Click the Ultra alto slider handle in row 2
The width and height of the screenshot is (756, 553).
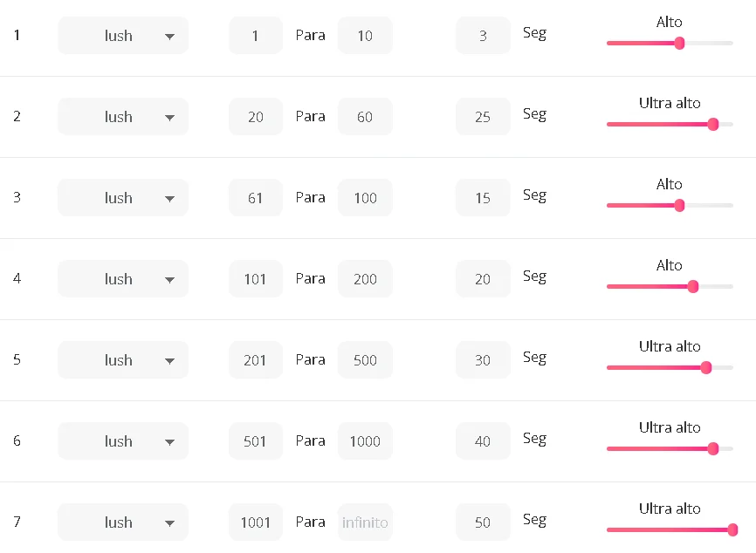[712, 124]
